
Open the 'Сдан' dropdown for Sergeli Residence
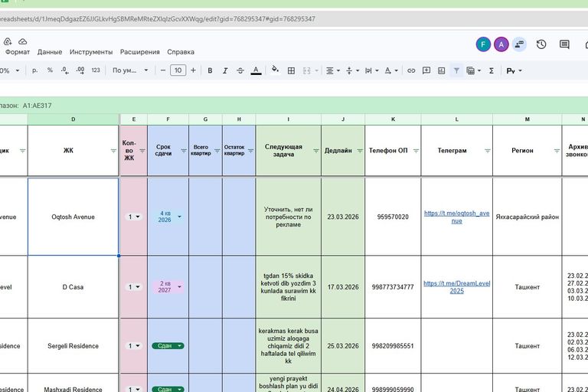180,346
